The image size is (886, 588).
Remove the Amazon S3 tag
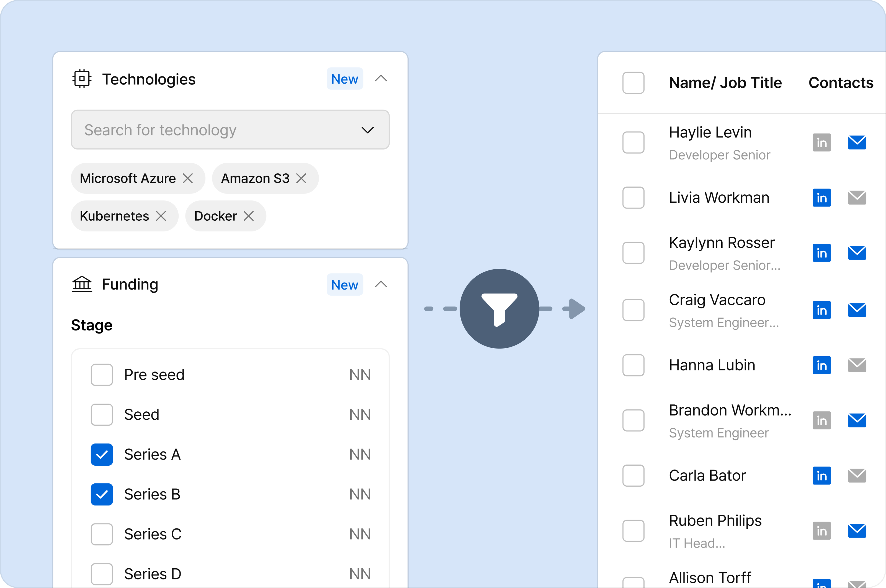point(301,179)
